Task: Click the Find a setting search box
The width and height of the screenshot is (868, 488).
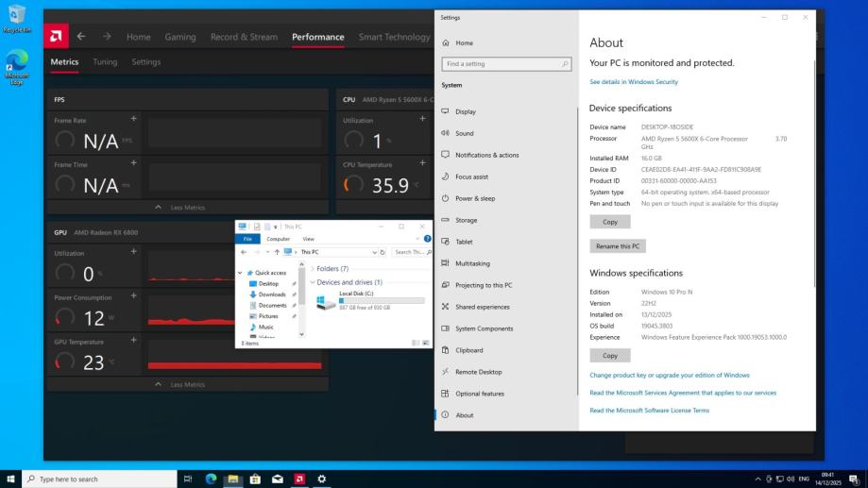Action: tap(506, 64)
